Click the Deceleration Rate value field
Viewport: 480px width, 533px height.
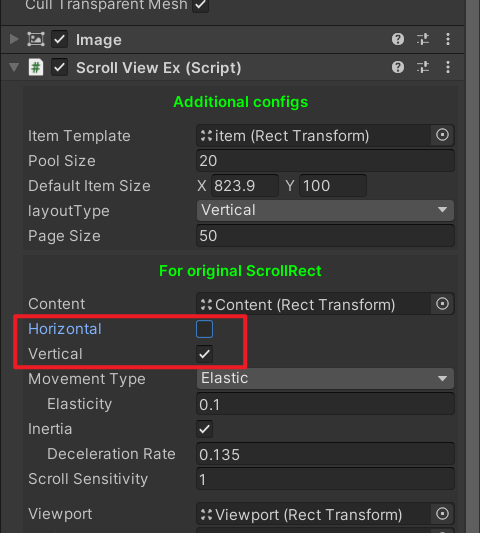[325, 454]
